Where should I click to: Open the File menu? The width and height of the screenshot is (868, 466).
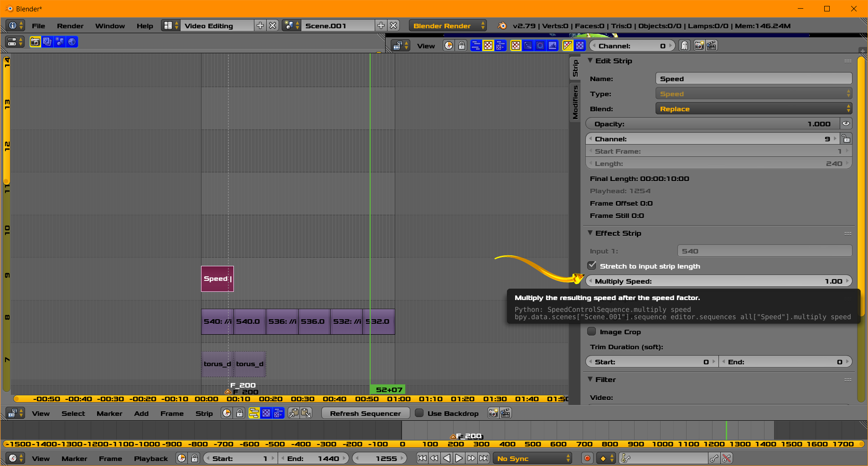(x=38, y=26)
